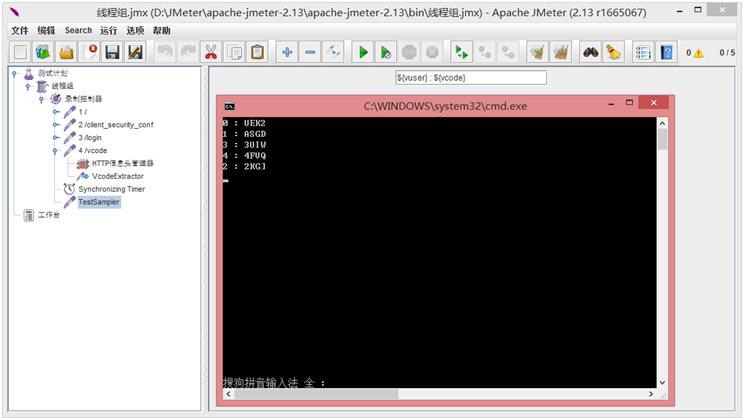Select the 线程组 thread group item
This screenshot has height=420, width=744.
click(x=62, y=86)
